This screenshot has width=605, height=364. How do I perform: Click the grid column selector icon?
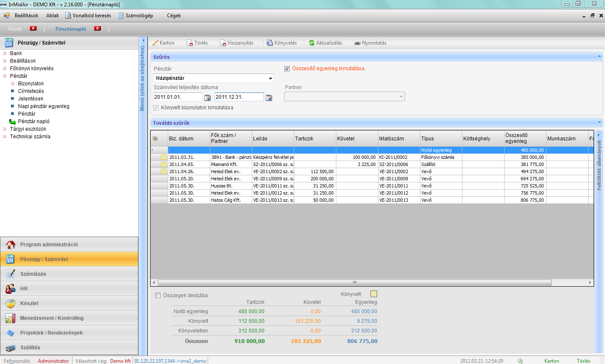click(155, 138)
